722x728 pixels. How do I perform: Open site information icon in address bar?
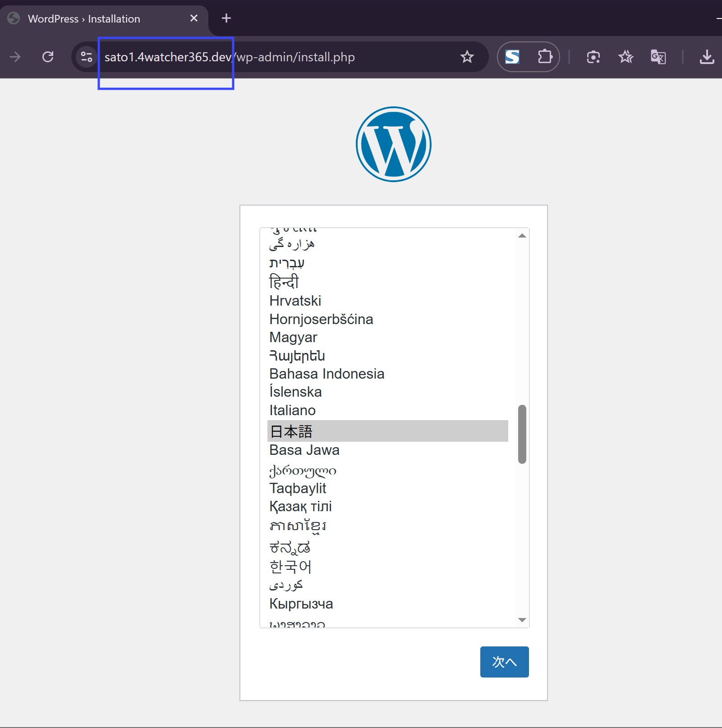pyautogui.click(x=86, y=57)
